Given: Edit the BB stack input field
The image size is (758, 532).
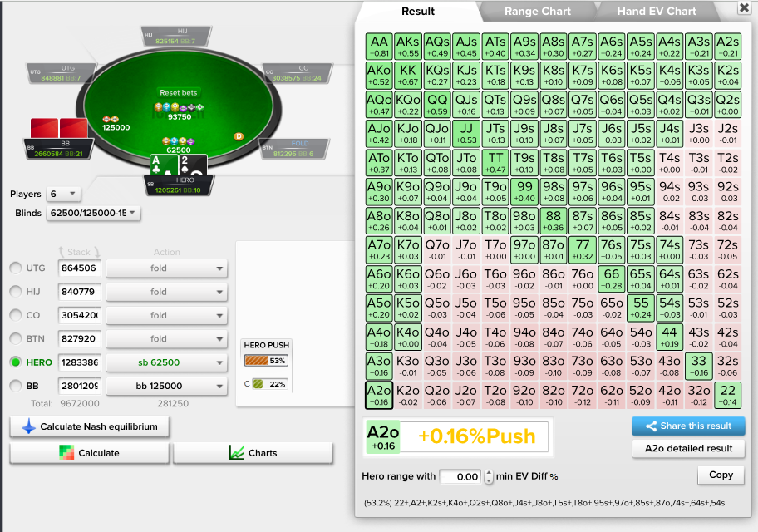Looking at the screenshot, I should tap(79, 386).
